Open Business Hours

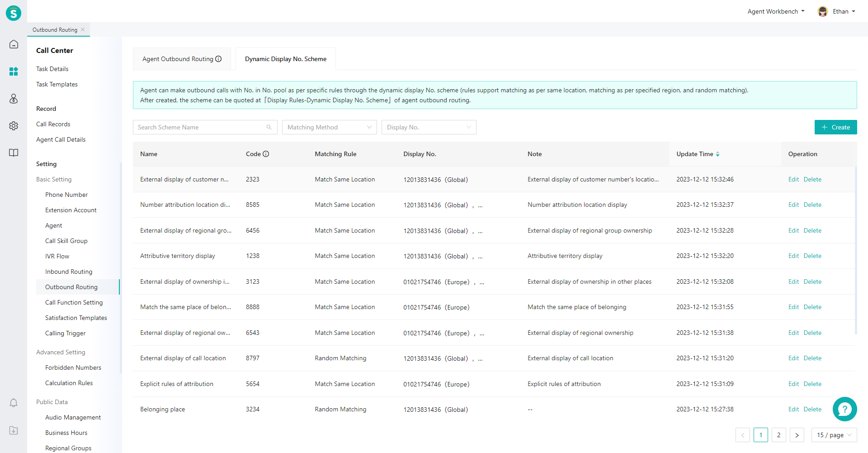pyautogui.click(x=66, y=433)
